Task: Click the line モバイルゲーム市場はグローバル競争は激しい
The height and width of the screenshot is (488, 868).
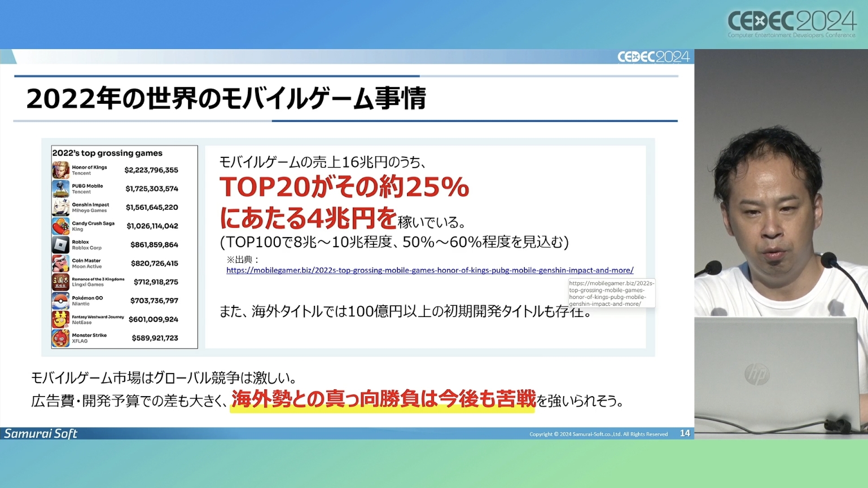Action: (164, 377)
